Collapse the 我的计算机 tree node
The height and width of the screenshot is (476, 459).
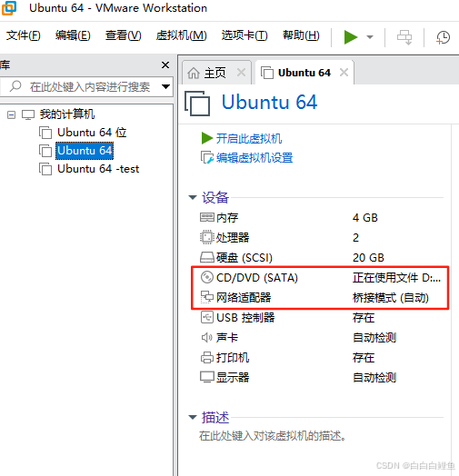(x=11, y=114)
